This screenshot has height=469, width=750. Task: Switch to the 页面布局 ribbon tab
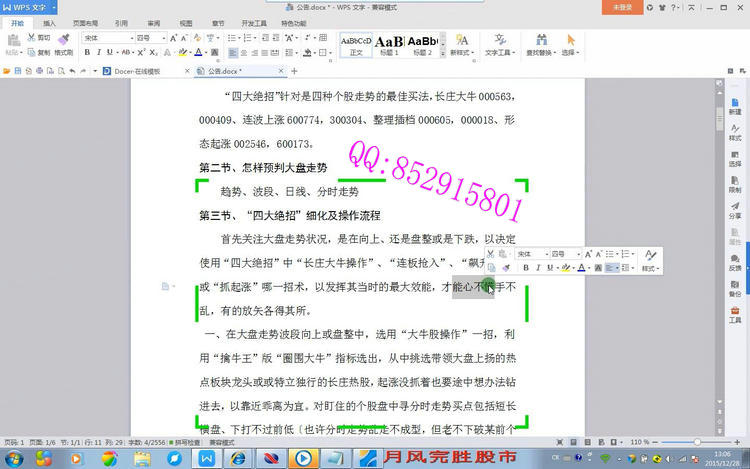(x=84, y=21)
